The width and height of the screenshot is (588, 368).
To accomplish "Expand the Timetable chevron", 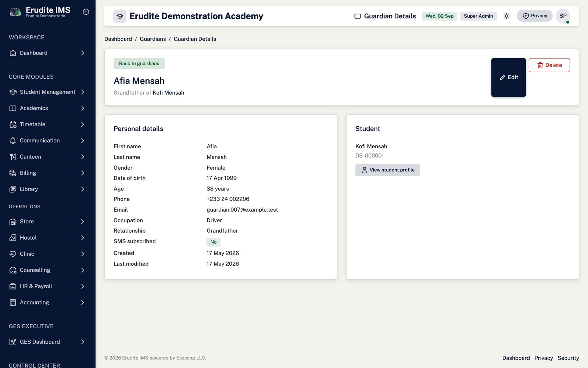I will (83, 124).
